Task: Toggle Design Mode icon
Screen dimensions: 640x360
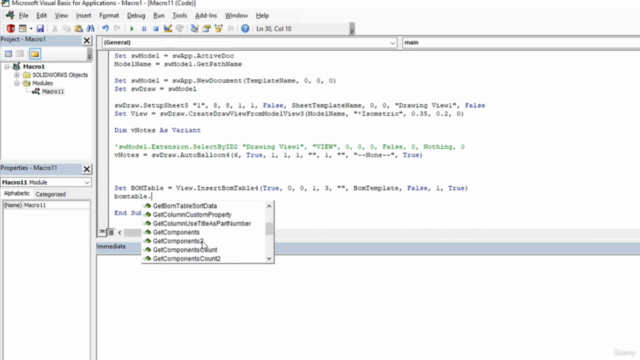Action: pyautogui.click(x=168, y=29)
